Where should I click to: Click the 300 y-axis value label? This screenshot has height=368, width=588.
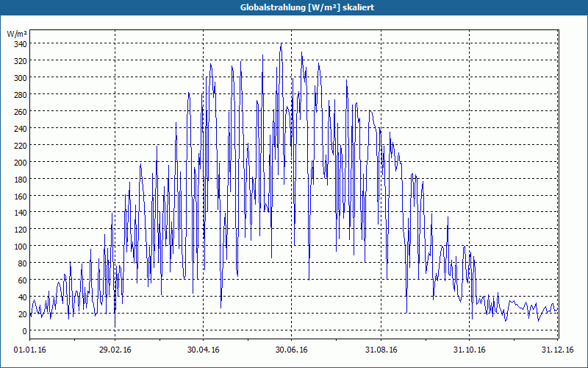[x=21, y=78]
